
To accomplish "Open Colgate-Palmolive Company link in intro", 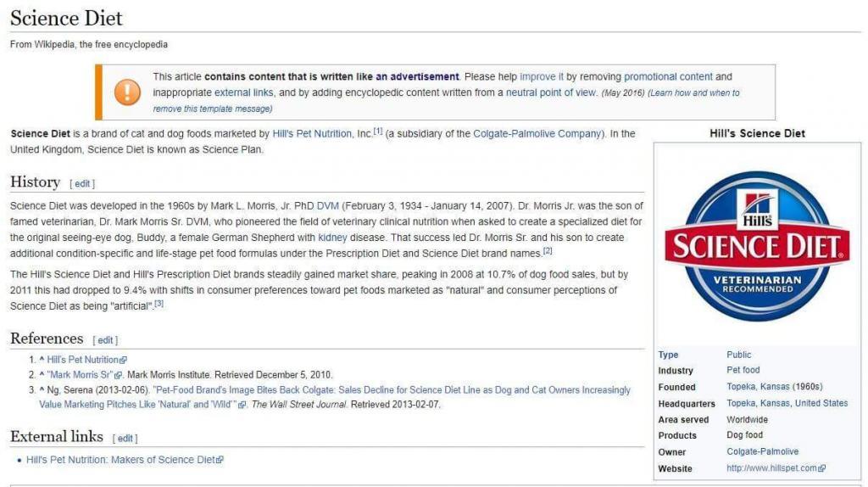I will pyautogui.click(x=537, y=133).
